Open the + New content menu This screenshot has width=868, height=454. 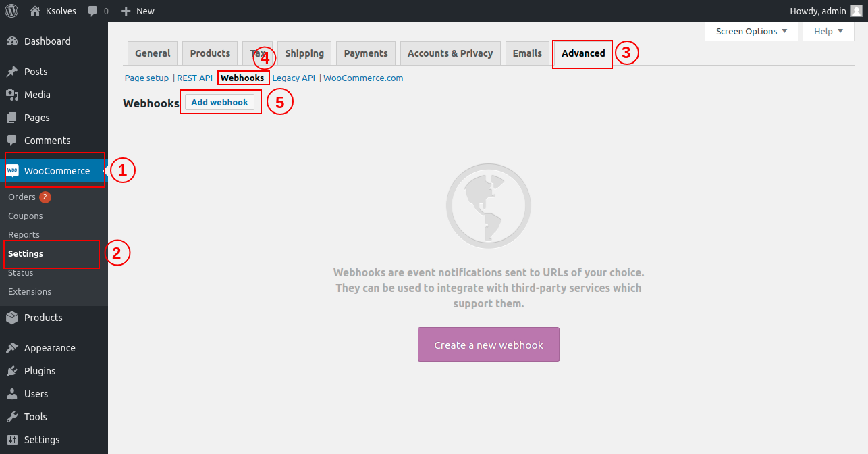click(138, 11)
